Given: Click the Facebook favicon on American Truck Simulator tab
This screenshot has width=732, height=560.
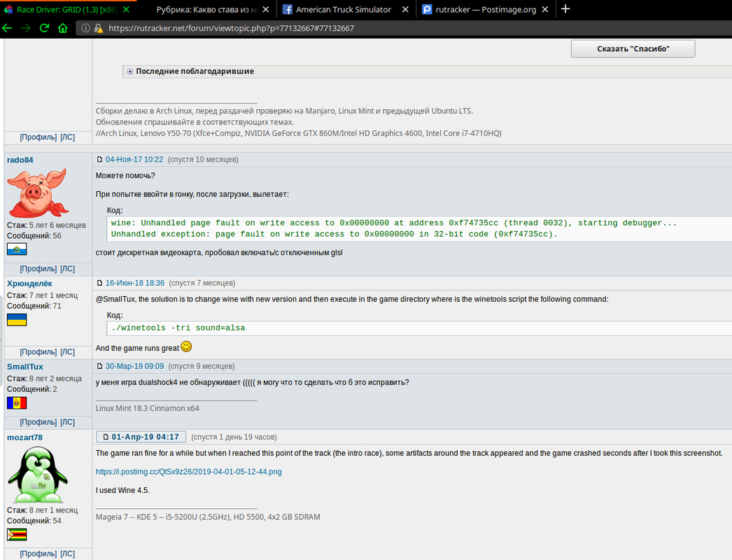Looking at the screenshot, I should (288, 9).
